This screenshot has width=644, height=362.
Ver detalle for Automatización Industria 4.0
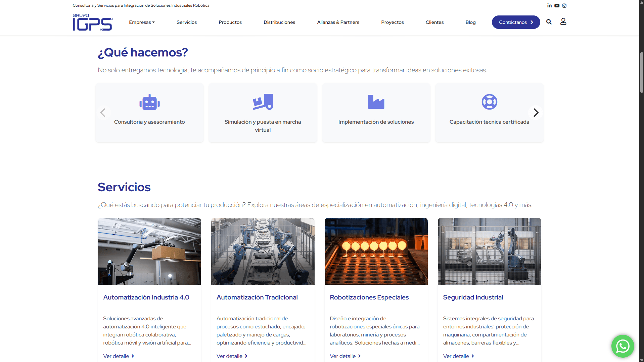pyautogui.click(x=119, y=356)
